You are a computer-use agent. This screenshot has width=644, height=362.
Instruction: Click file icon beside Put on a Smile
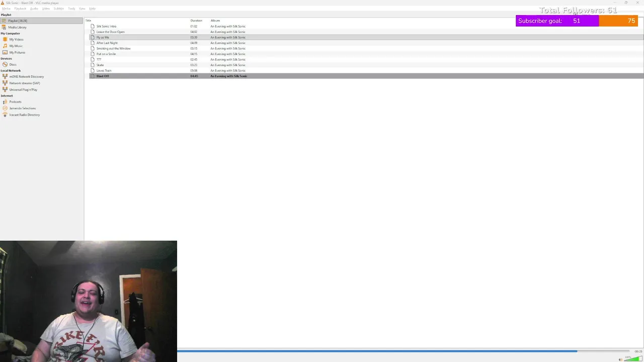tap(93, 54)
